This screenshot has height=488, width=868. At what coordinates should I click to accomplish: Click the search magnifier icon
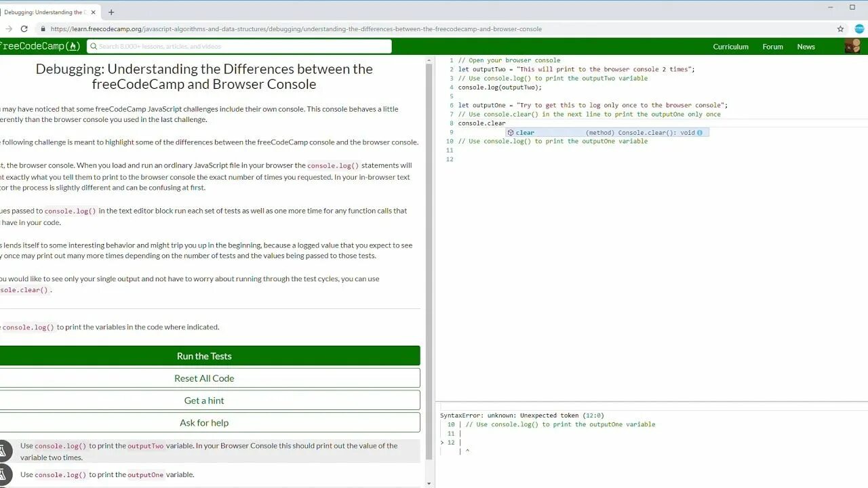tap(92, 46)
